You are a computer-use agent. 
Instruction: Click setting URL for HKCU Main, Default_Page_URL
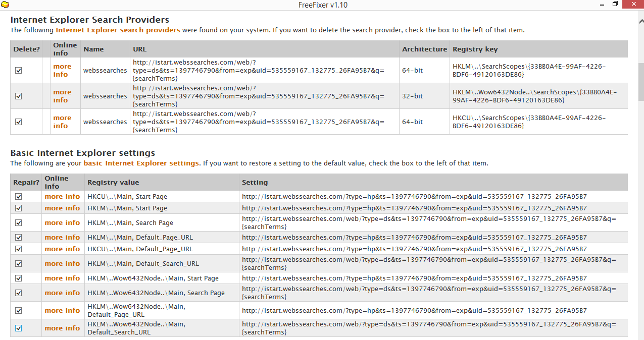point(414,249)
